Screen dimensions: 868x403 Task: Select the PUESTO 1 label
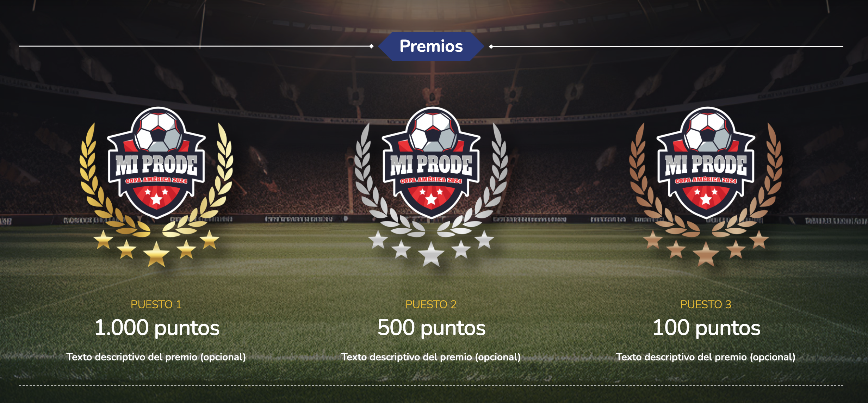point(156,304)
